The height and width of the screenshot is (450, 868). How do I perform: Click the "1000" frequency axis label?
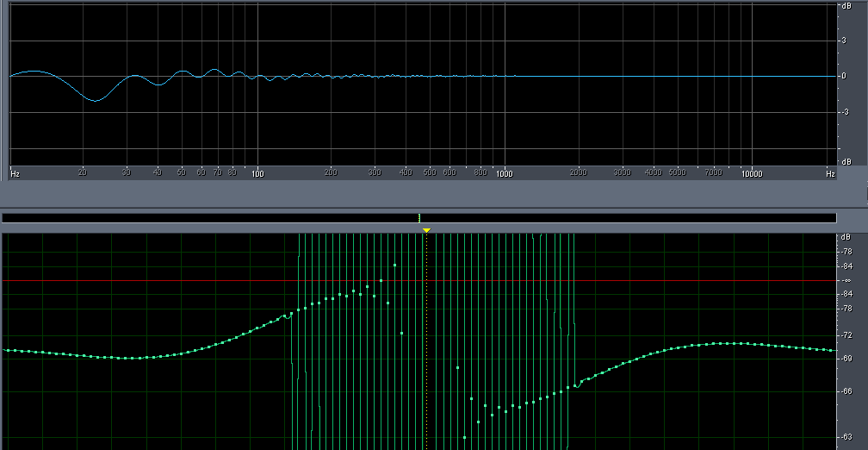click(x=505, y=173)
